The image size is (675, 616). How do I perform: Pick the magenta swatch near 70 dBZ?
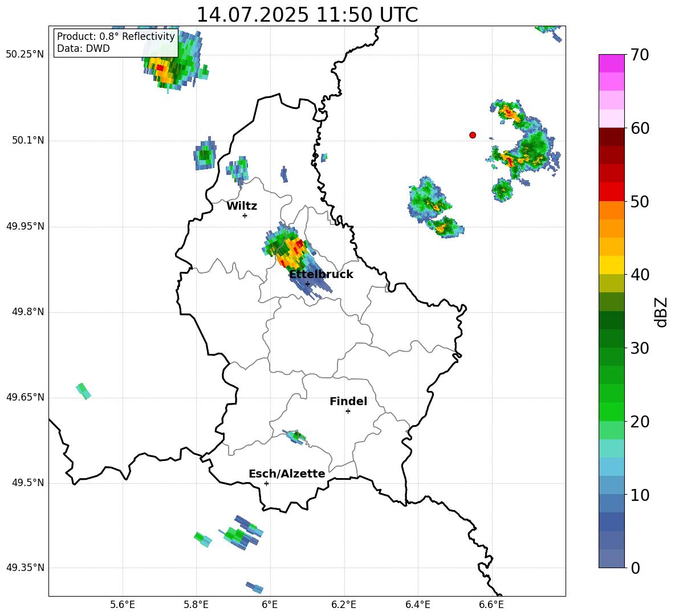tap(612, 64)
